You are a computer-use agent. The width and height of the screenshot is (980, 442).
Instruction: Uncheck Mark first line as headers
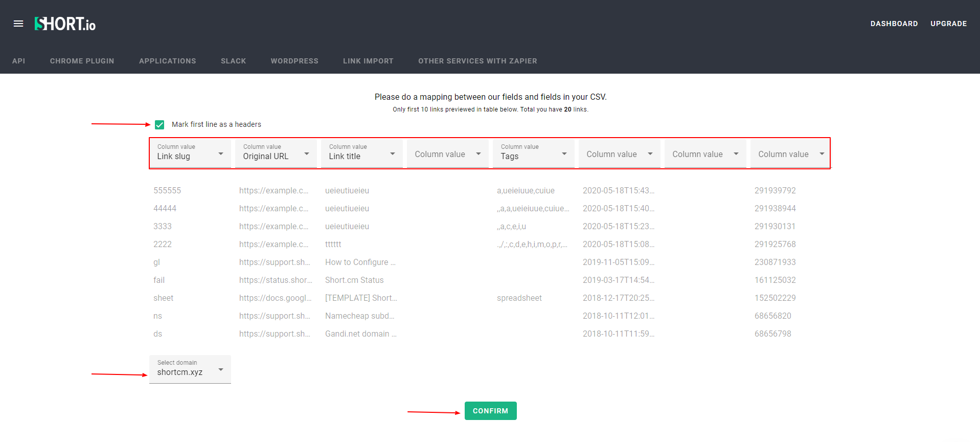click(159, 125)
